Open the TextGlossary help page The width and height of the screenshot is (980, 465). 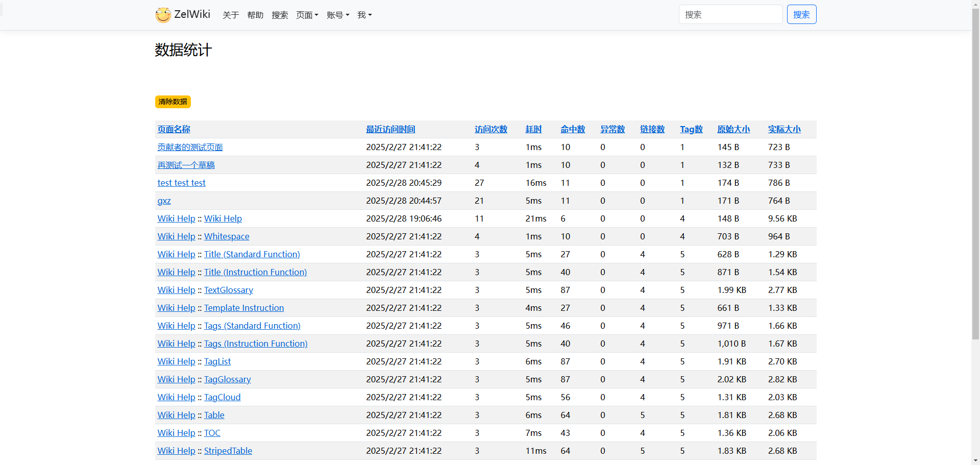228,290
